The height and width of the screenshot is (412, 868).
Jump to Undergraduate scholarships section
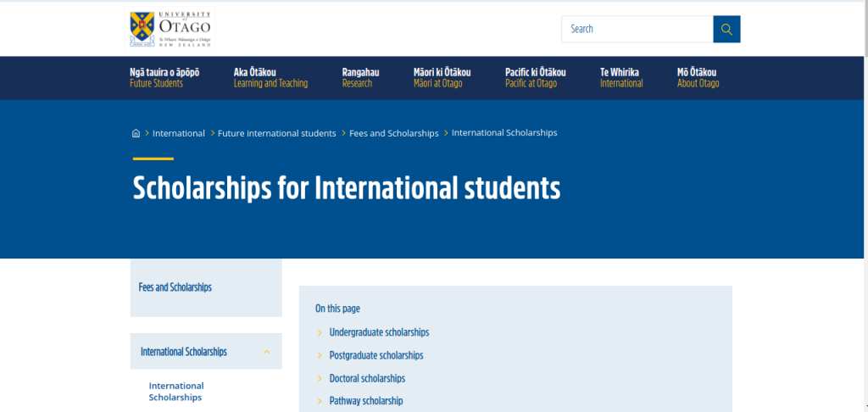(x=379, y=332)
